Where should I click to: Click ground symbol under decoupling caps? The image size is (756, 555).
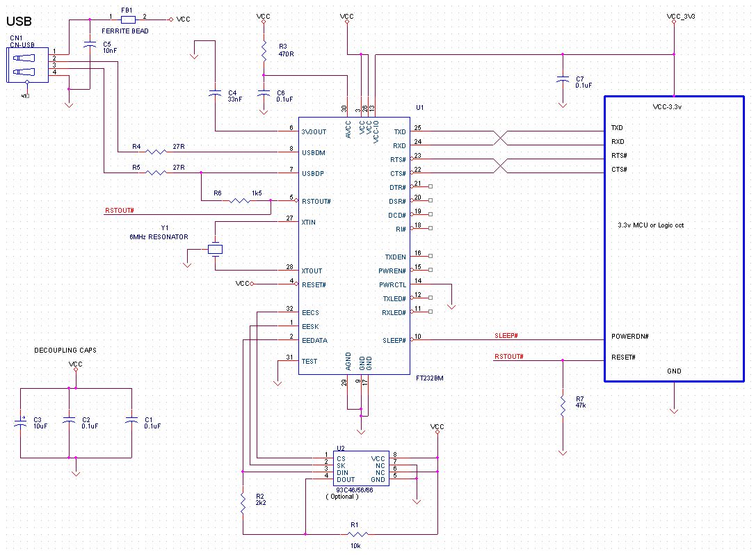coord(76,474)
